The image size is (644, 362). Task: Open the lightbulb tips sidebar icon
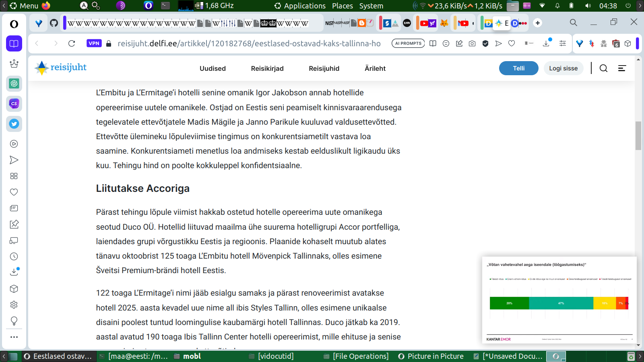pos(14,321)
